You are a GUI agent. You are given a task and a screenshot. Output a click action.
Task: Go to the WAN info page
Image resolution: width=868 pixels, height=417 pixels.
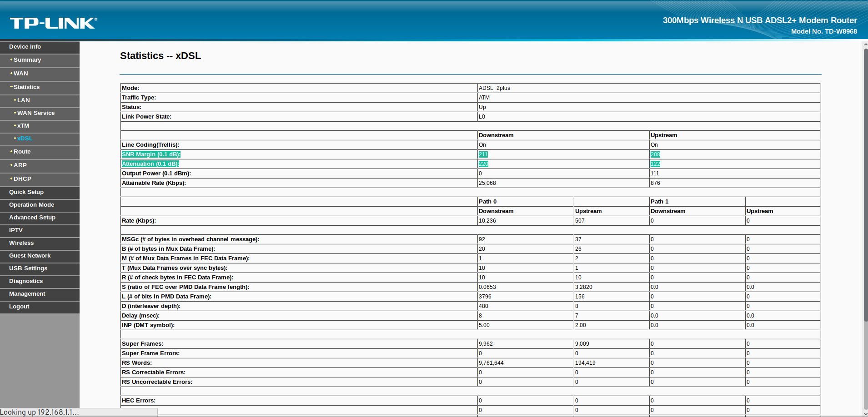click(21, 74)
